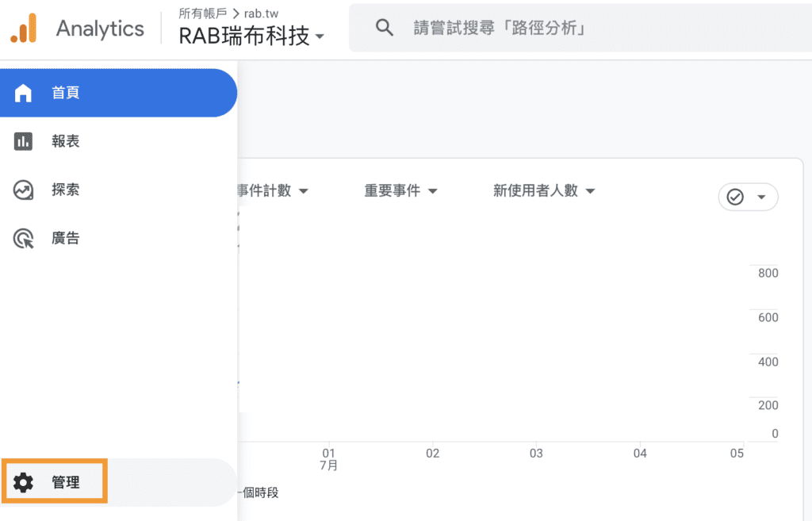Click the circled checkmark status icon
The image size is (812, 521).
pyautogui.click(x=735, y=197)
